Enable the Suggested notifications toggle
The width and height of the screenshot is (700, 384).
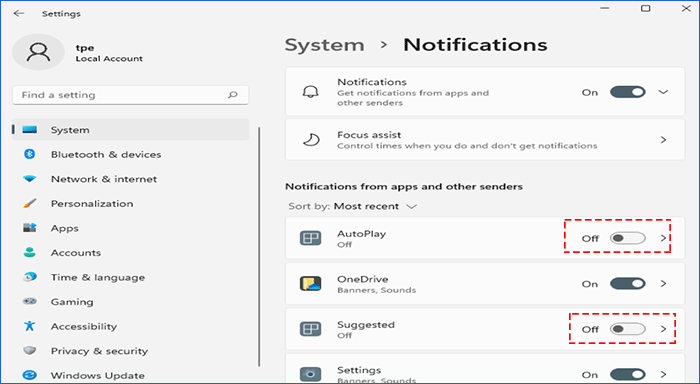(x=628, y=329)
